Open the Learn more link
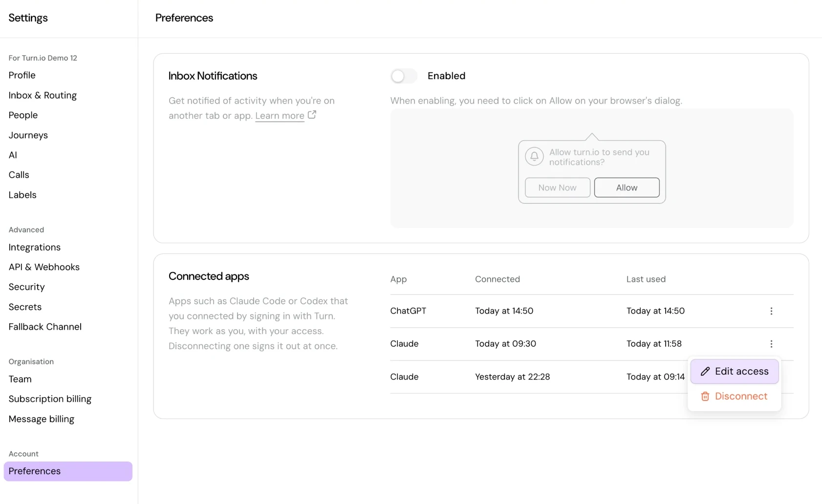The width and height of the screenshot is (822, 504). (280, 116)
